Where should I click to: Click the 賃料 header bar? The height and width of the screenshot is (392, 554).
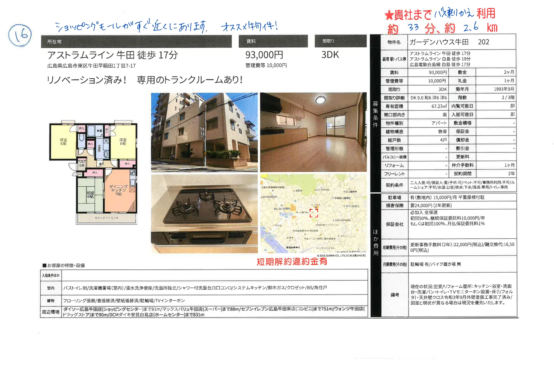[273, 41]
